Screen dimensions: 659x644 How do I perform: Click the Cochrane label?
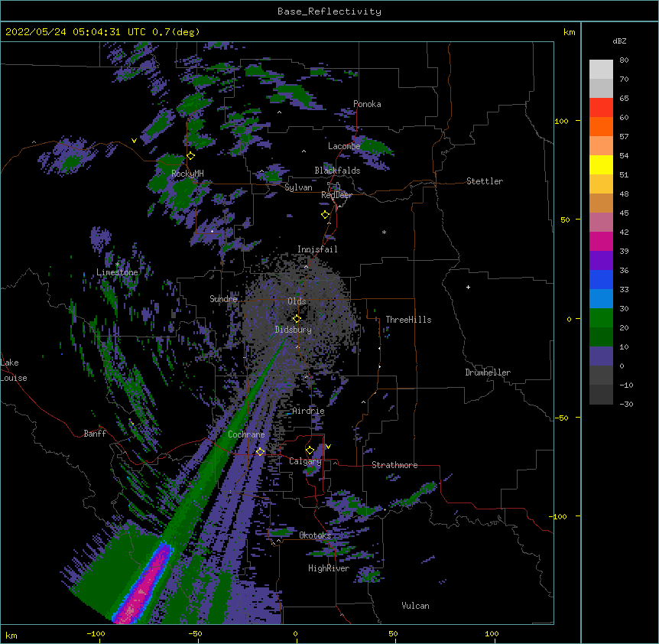[x=246, y=434]
